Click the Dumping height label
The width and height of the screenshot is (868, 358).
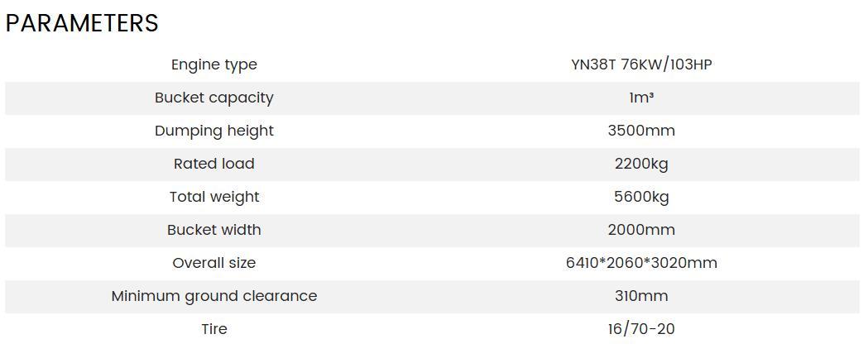[x=213, y=131]
